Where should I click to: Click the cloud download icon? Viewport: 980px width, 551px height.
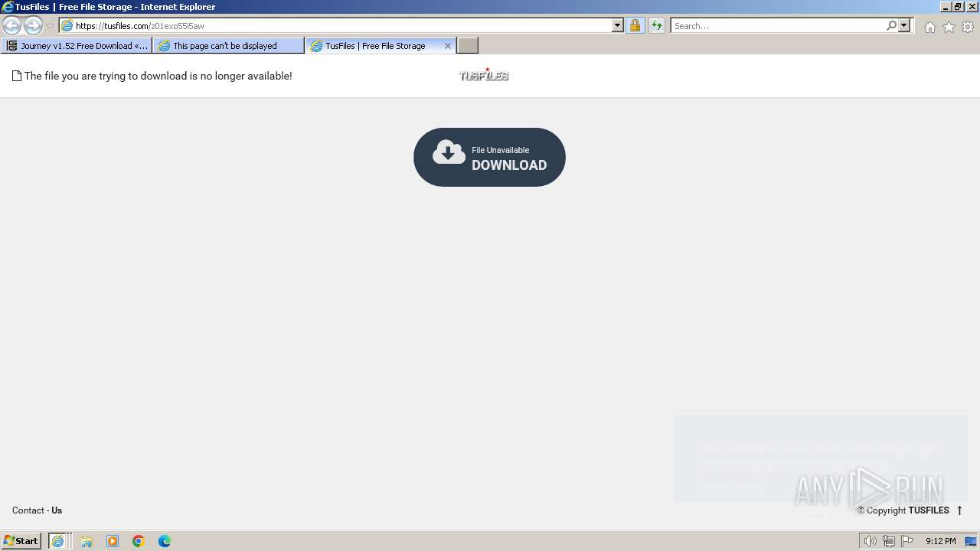click(449, 152)
